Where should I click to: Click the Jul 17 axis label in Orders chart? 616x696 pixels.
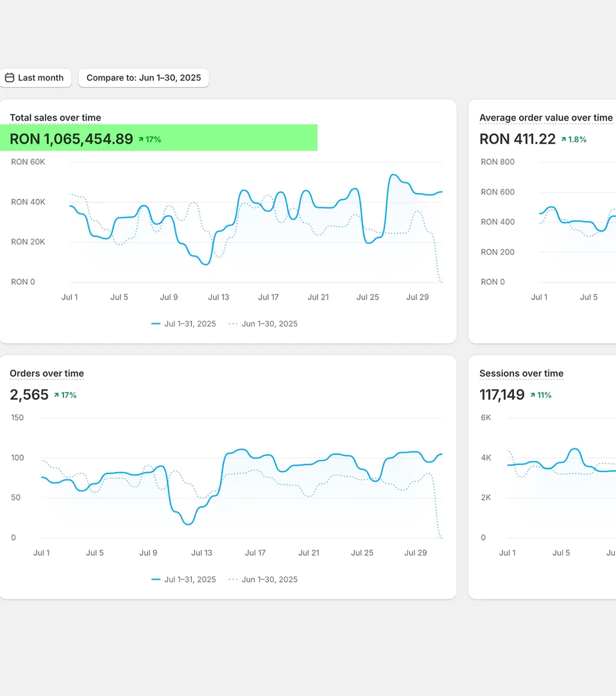pos(255,553)
